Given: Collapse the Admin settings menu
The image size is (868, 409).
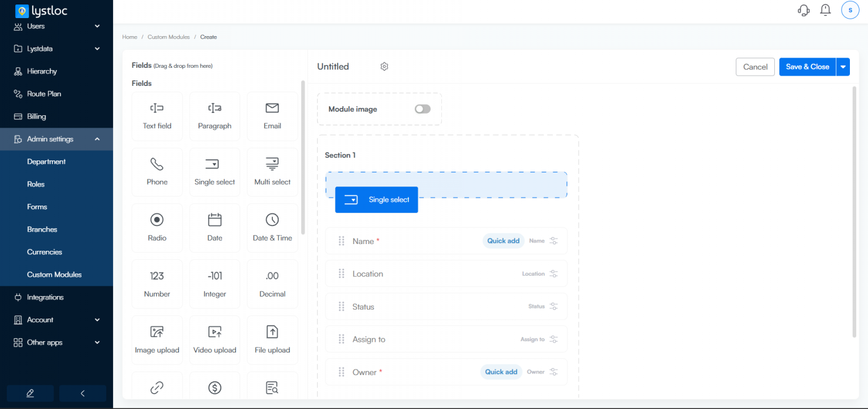Looking at the screenshot, I should click(x=97, y=139).
